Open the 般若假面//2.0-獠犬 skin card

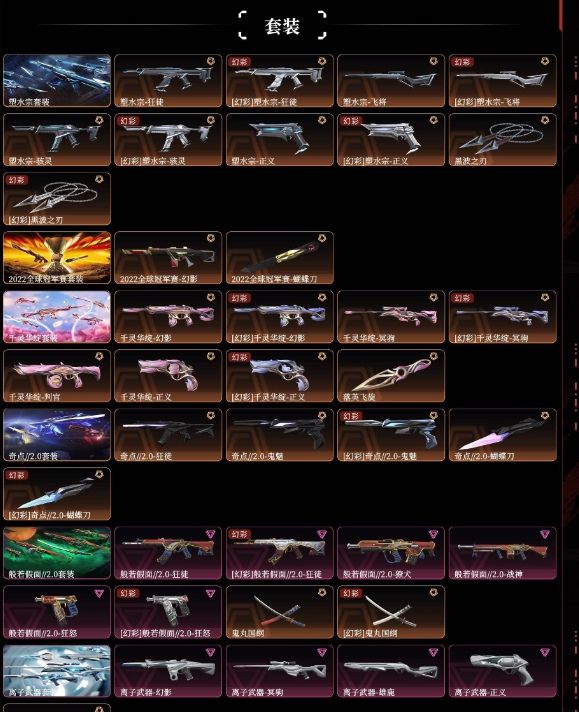391,553
